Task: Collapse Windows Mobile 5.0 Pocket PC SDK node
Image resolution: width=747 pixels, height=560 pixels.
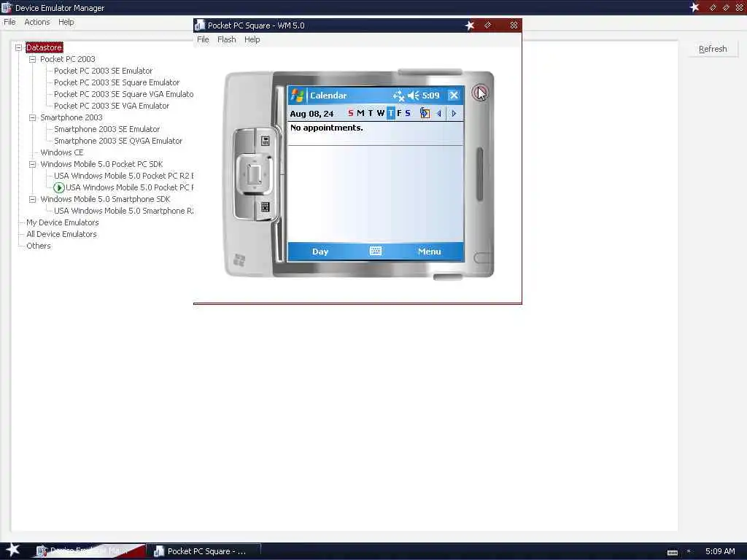Action: (32, 164)
